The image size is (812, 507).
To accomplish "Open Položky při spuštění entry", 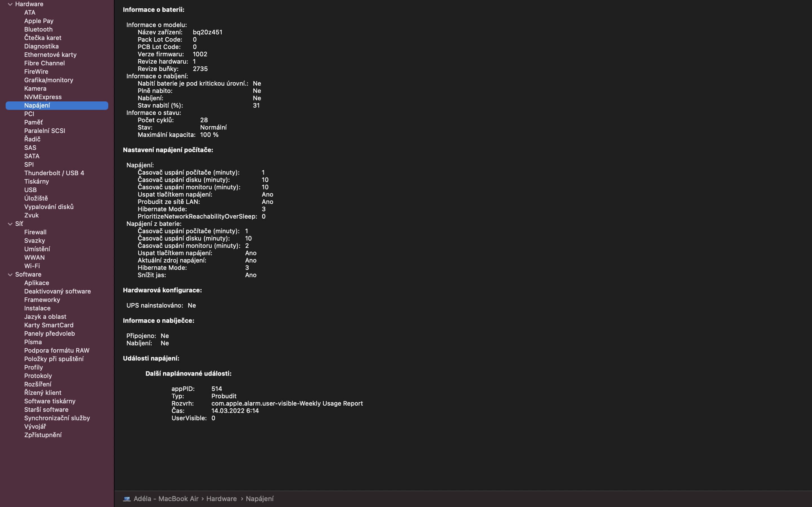I will pyautogui.click(x=54, y=359).
